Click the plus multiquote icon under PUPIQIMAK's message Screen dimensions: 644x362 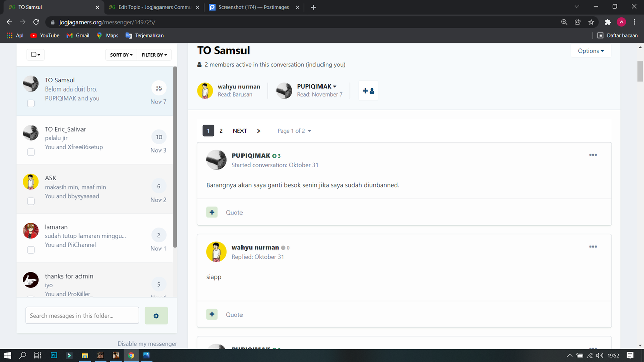[x=212, y=212]
